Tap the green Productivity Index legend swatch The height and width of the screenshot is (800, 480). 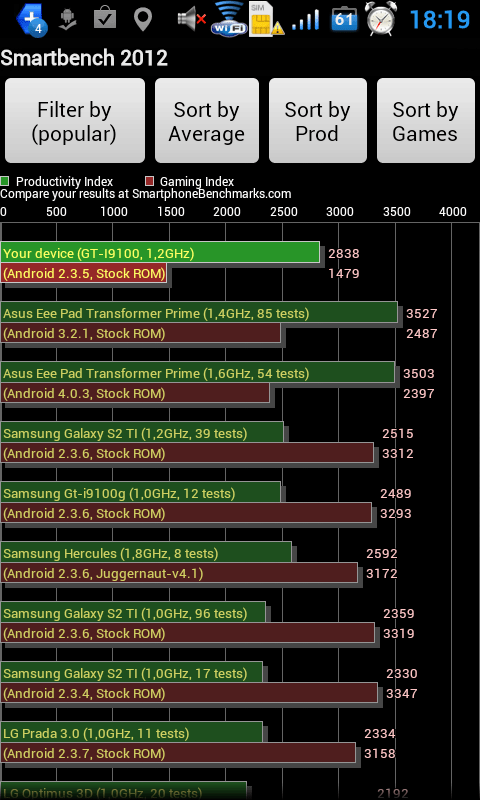pyautogui.click(x=5, y=181)
